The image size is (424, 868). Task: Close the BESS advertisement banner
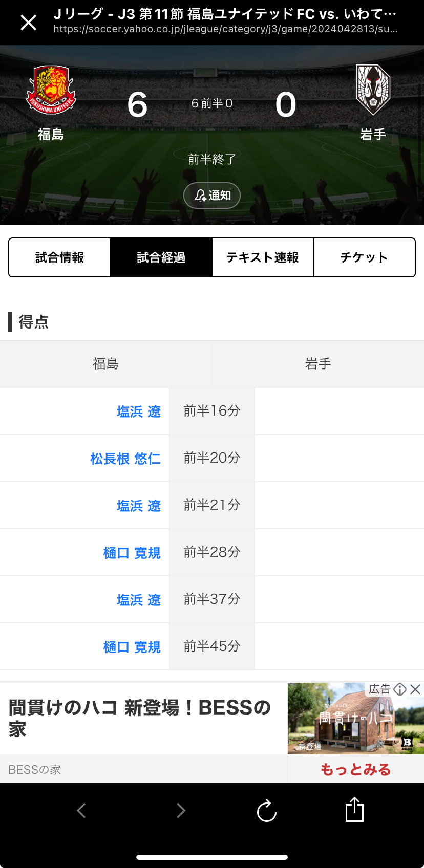tap(416, 689)
